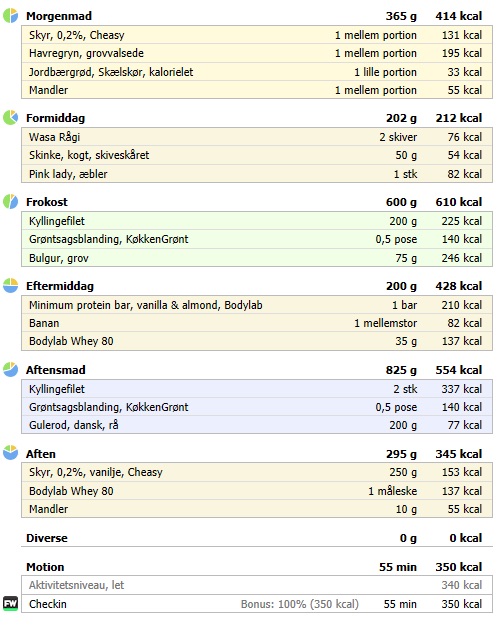Click the Morgenmad macro pie chart icon

click(x=10, y=16)
